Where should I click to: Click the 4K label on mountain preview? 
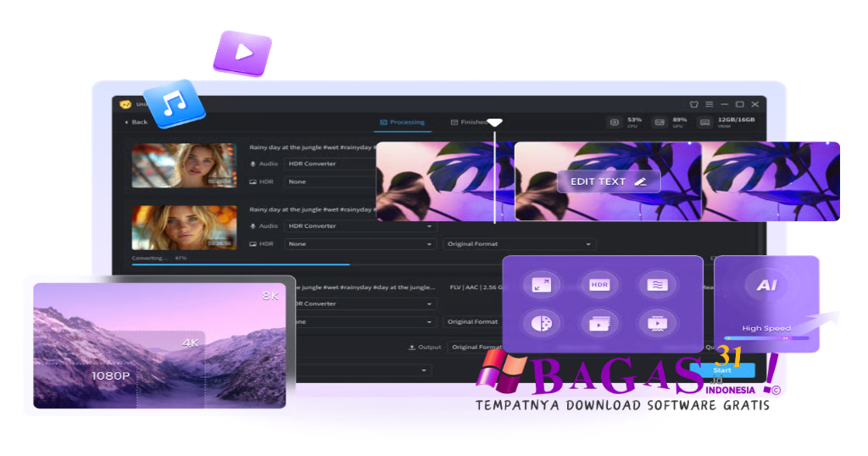(x=191, y=343)
